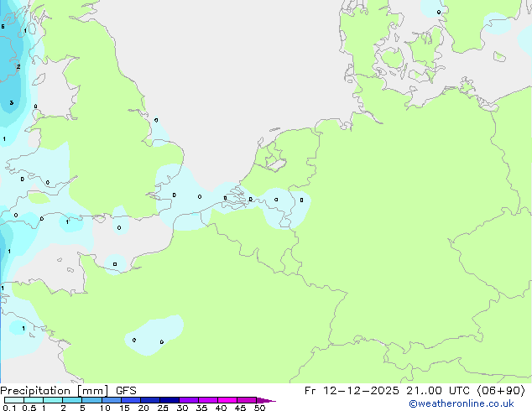Click the '0.1' legend scale value
Screen dimensions: 532x411
coord(9,408)
